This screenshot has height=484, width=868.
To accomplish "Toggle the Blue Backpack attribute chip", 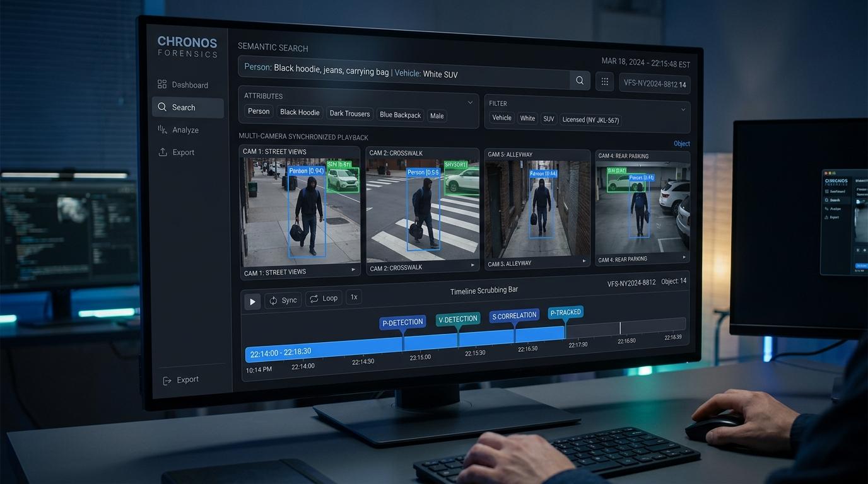I will coord(400,115).
